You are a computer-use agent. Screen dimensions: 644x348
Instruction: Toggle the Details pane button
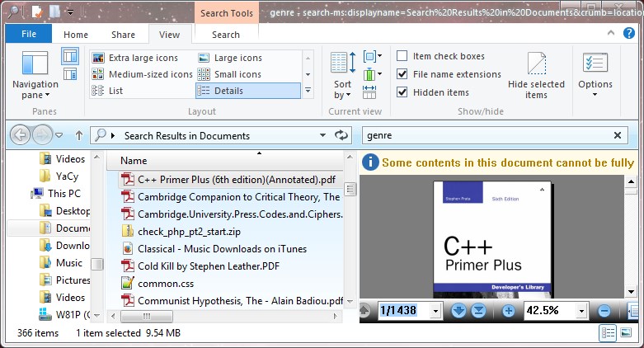tap(70, 74)
